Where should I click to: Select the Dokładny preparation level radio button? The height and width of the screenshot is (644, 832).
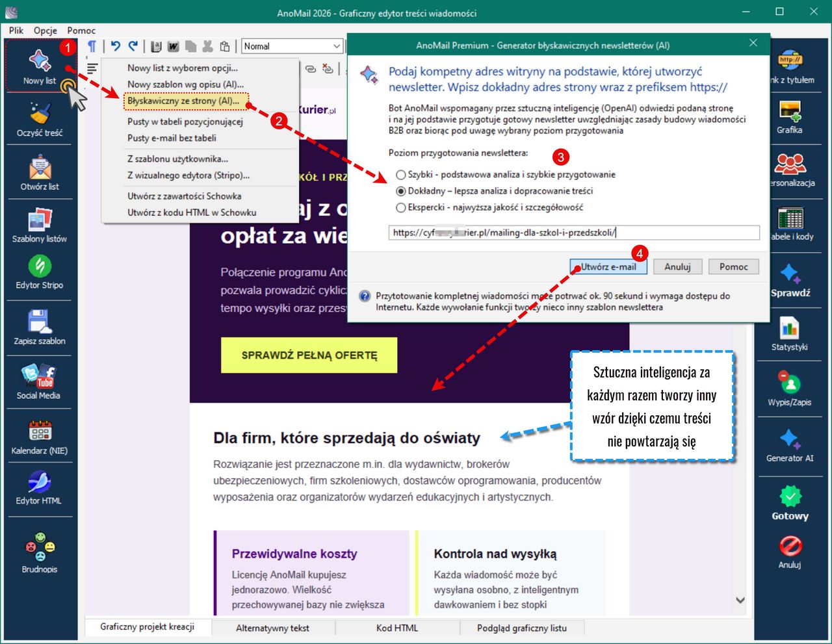(401, 191)
